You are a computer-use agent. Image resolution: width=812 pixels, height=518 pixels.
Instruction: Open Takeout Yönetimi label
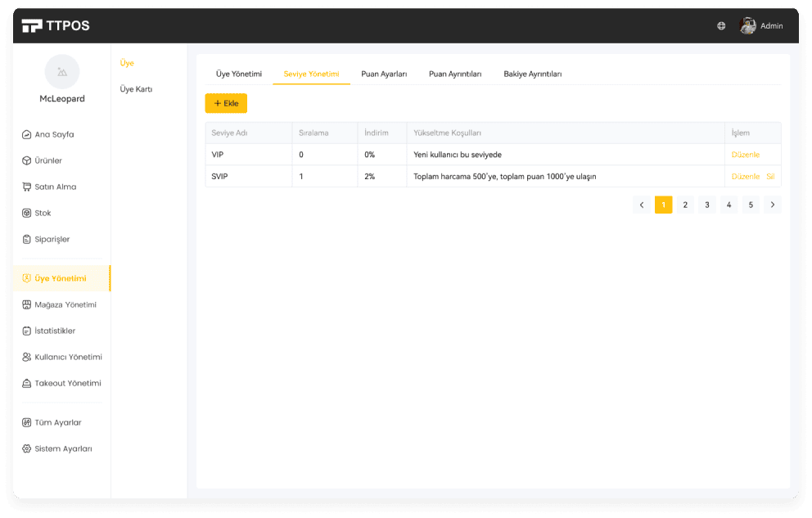tap(68, 384)
